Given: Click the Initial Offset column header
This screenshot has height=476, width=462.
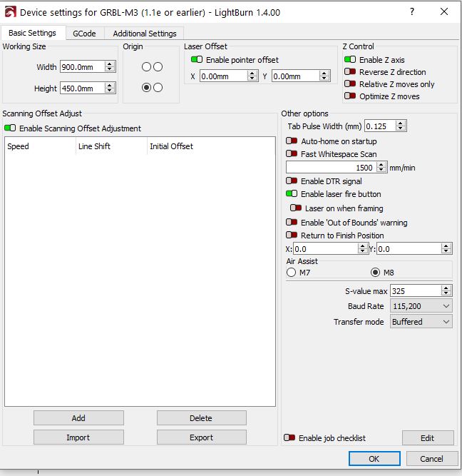Looking at the screenshot, I should [x=211, y=146].
